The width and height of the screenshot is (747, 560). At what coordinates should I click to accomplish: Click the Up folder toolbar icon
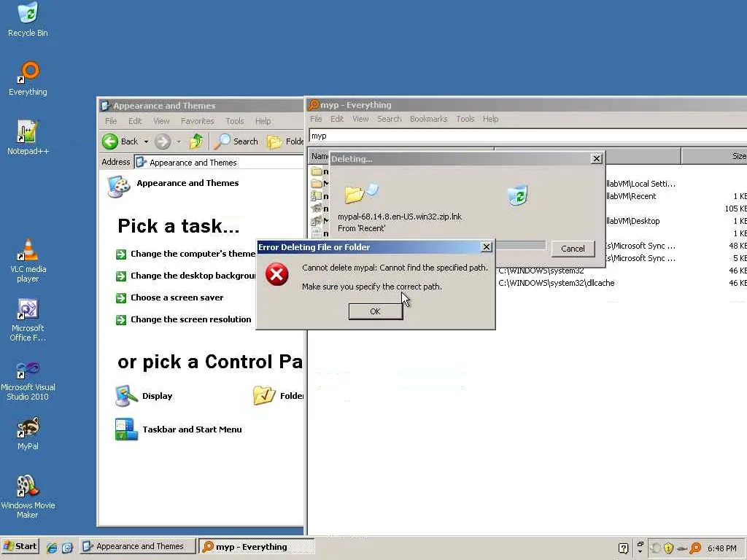(196, 141)
